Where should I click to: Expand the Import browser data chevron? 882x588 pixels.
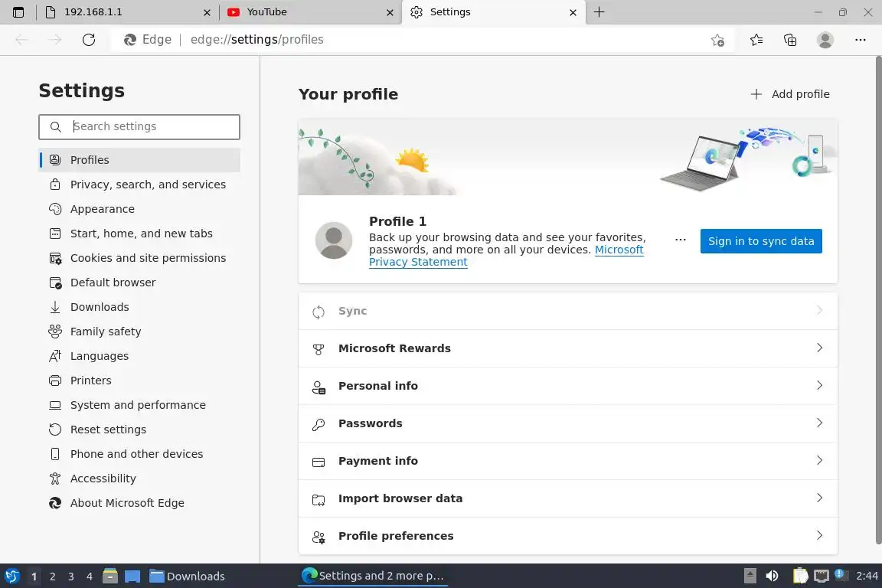[819, 498]
